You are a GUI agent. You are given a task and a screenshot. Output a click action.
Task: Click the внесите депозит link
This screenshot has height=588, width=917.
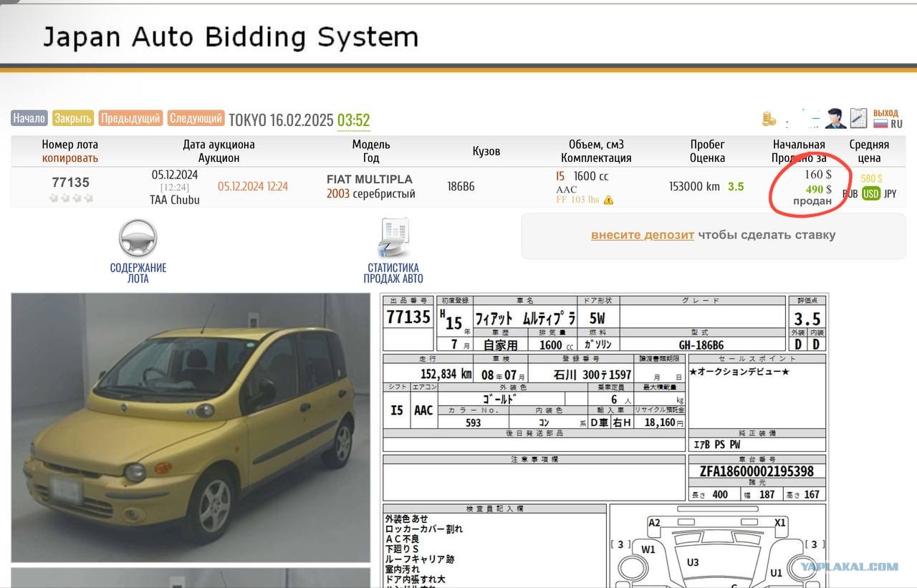point(643,235)
